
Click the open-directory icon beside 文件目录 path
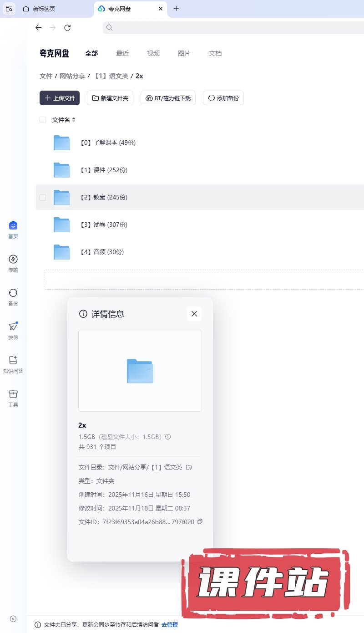coord(189,467)
